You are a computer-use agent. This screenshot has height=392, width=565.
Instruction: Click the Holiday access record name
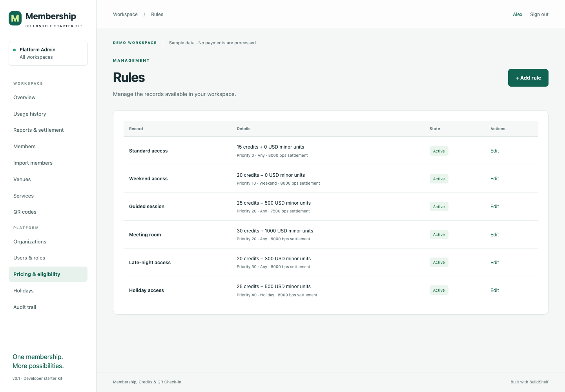[x=146, y=290]
